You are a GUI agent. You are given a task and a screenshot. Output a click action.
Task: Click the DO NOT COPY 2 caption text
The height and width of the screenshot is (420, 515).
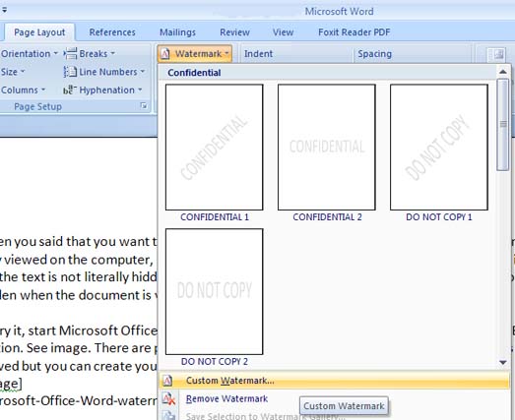pos(215,361)
